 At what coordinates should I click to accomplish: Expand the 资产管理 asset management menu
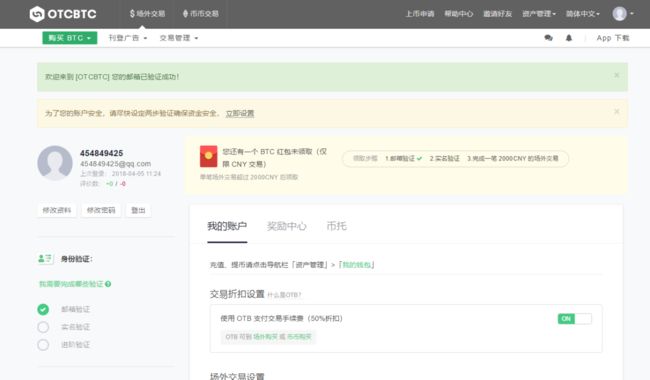point(539,14)
